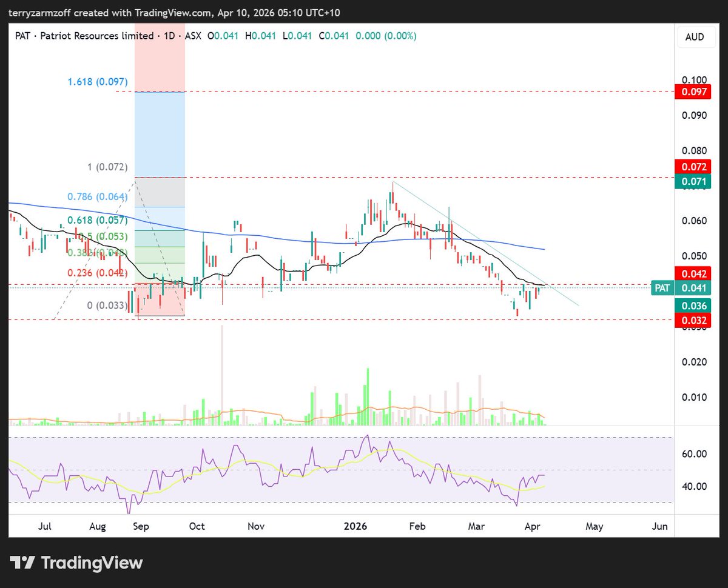Select the 0 (0.033) Fibonacci label
Viewport: 728px width, 588px height.
coord(107,306)
